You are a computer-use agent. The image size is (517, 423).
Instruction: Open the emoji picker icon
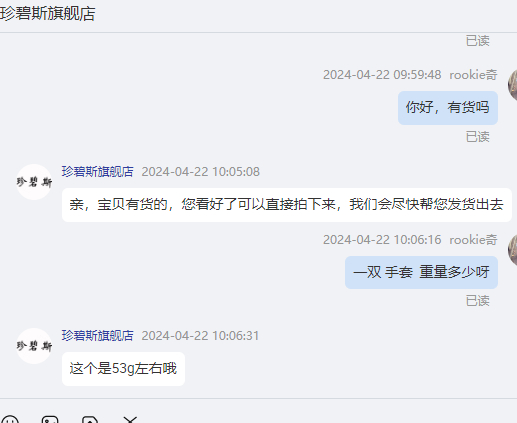tap(10, 419)
